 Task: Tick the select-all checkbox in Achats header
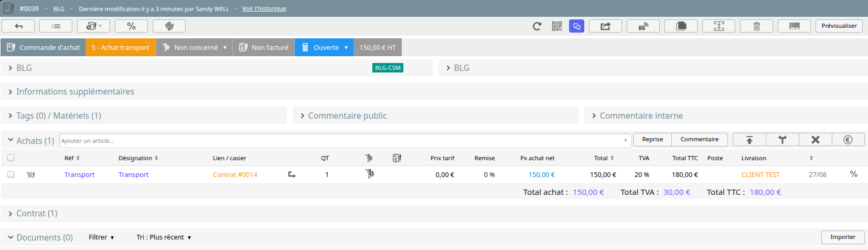[11, 158]
